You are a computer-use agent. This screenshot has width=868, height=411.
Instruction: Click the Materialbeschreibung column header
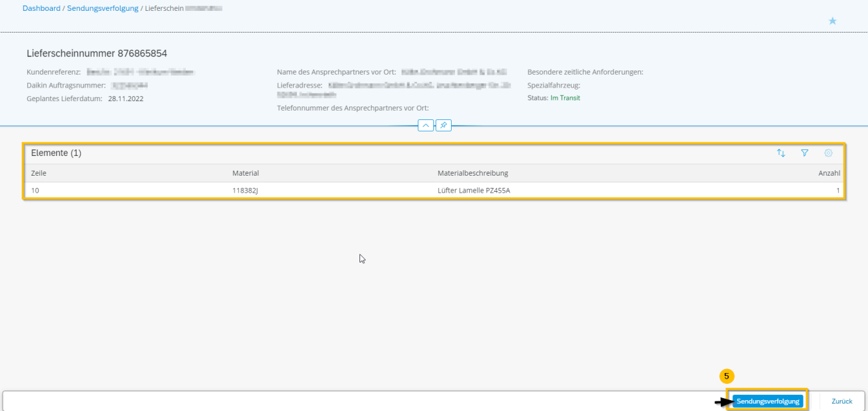point(473,173)
